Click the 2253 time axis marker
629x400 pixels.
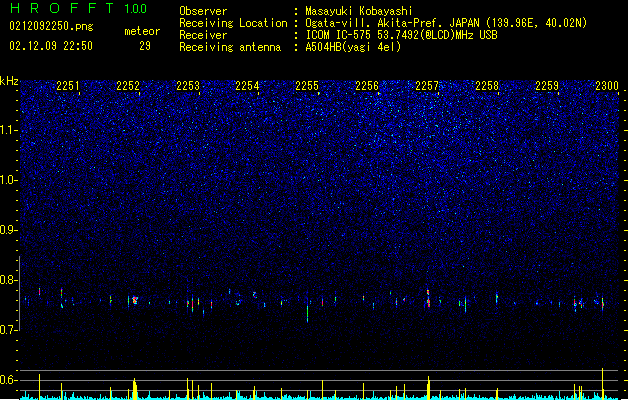pos(188,86)
